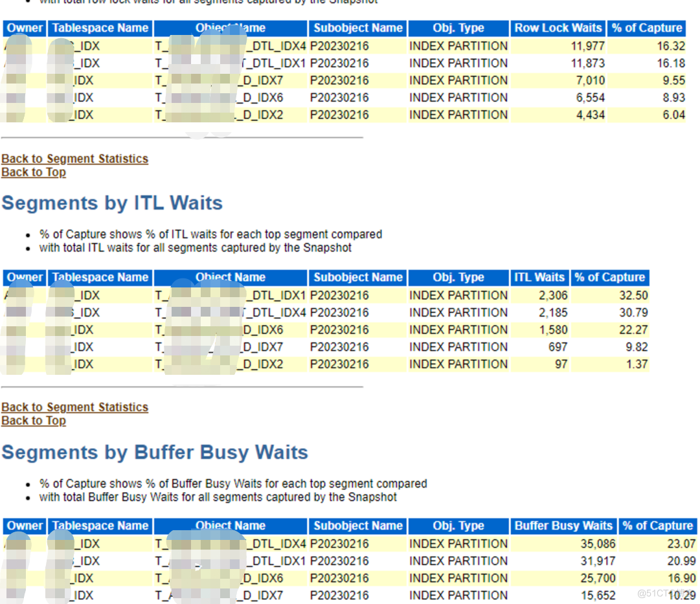Open Back to Segment Statistics link above Buffer Busy Waits
Image resolution: width=700 pixels, height=604 pixels.
(x=74, y=407)
